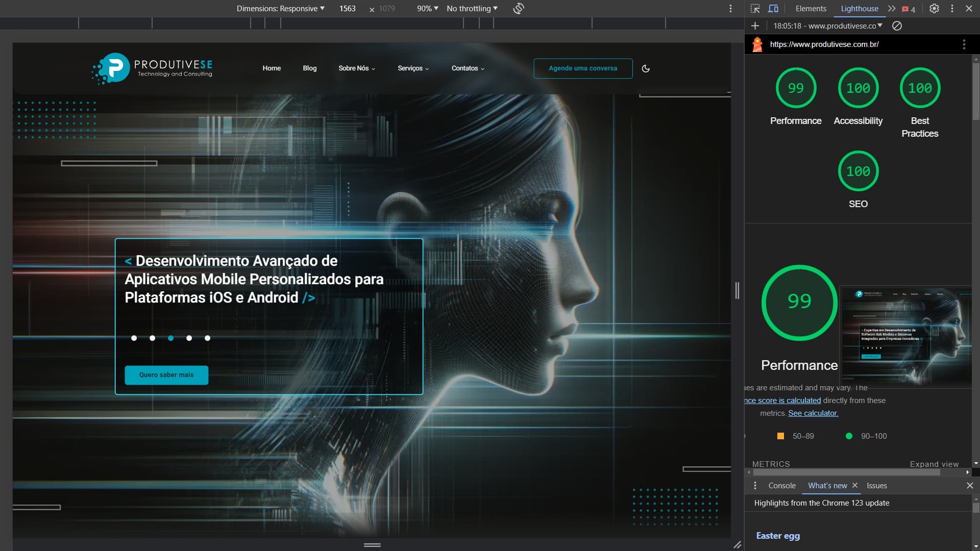Click the viewport width input field
This screenshot has height=551, width=980.
click(348, 9)
